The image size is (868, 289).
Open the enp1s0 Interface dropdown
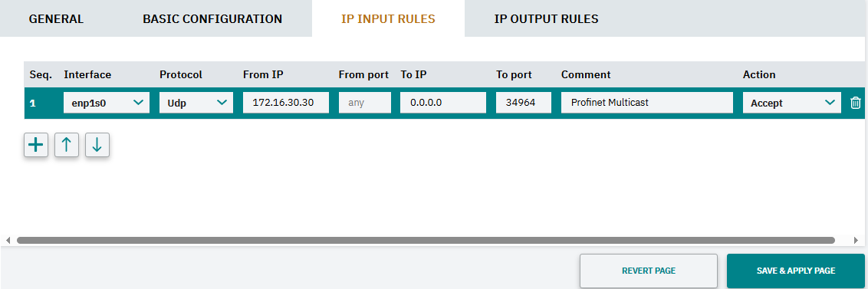click(107, 103)
